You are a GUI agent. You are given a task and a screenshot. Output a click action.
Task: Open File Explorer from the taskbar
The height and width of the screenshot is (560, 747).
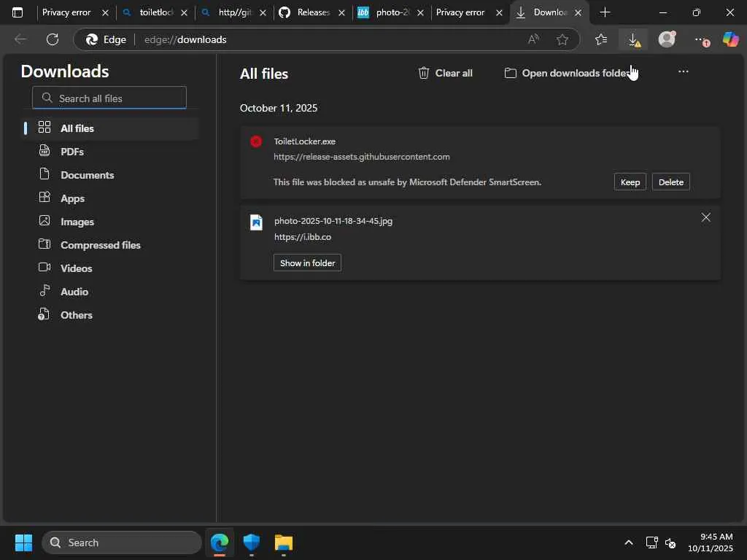(x=284, y=542)
